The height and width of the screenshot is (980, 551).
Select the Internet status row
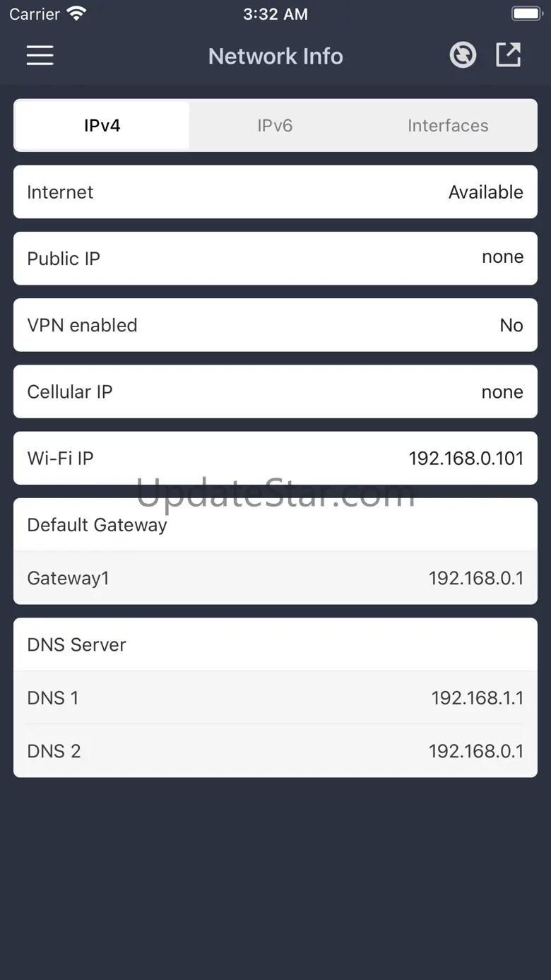[x=275, y=192]
